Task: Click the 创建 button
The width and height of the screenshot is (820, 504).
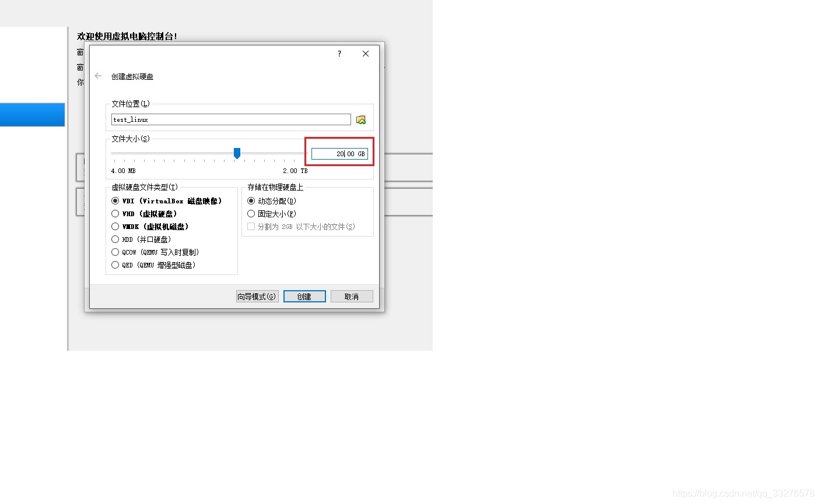Action: tap(304, 297)
